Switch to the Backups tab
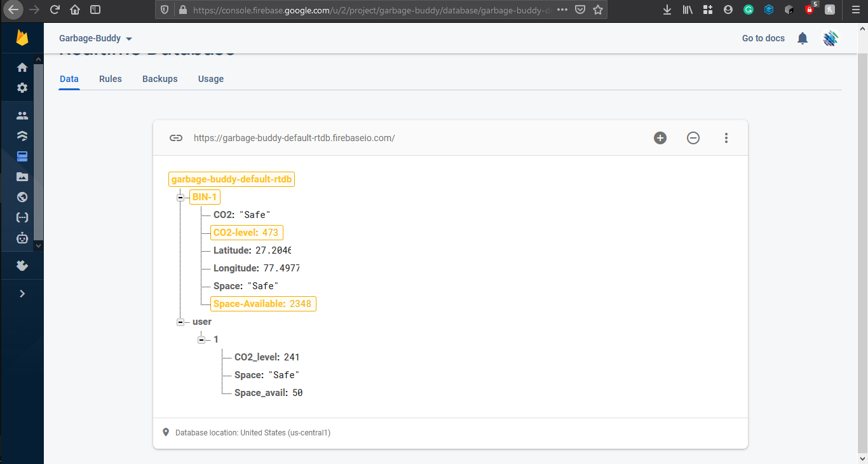The width and height of the screenshot is (868, 464). (x=160, y=79)
